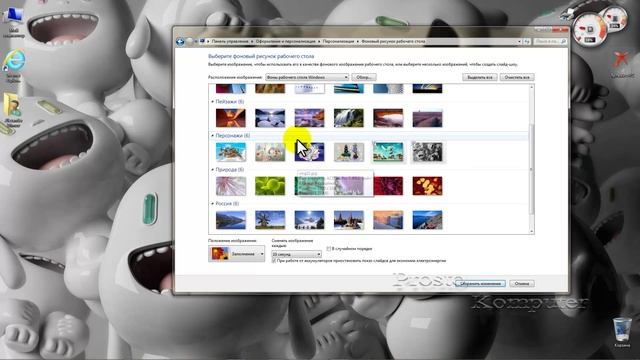Open the user folder desktop icon
The image size is (640, 360).
coord(13,110)
